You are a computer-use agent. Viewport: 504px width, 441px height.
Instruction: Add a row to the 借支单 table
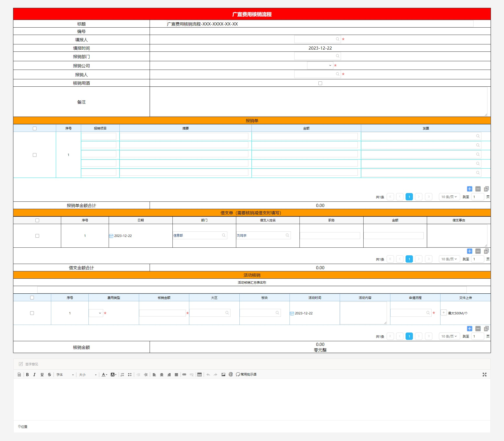click(x=470, y=251)
